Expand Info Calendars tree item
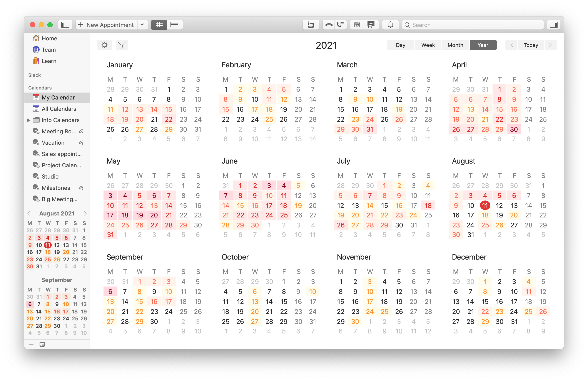588x381 pixels. pyautogui.click(x=27, y=120)
